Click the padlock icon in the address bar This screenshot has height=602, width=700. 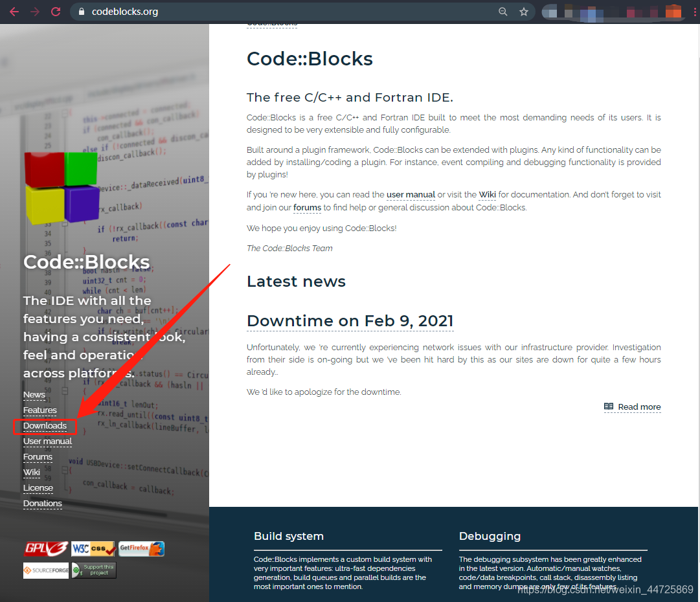(81, 12)
